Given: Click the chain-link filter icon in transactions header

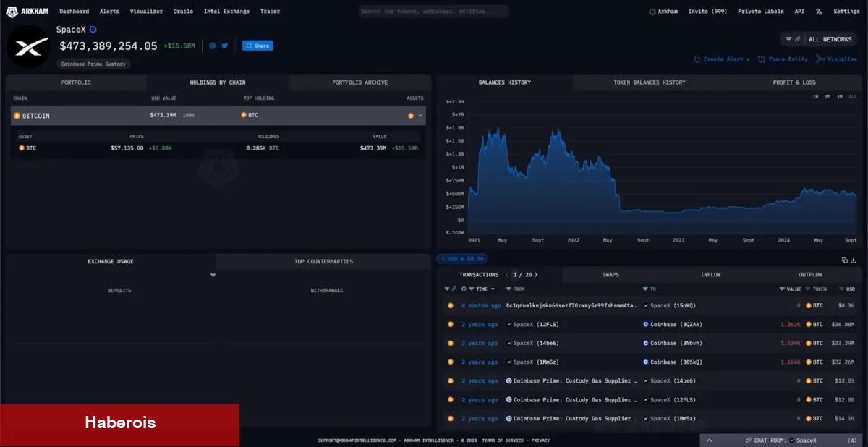Looking at the screenshot, I should (x=454, y=289).
